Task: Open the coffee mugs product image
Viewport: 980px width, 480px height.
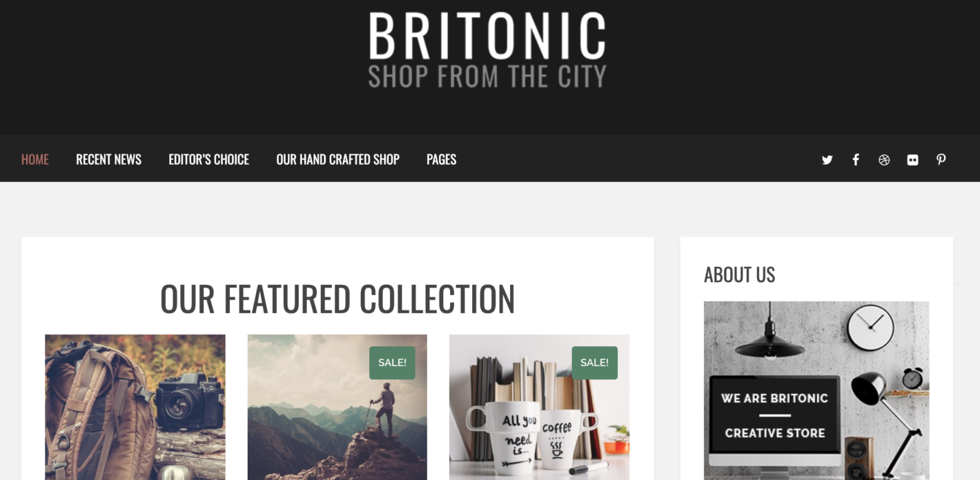Action: pos(539,407)
